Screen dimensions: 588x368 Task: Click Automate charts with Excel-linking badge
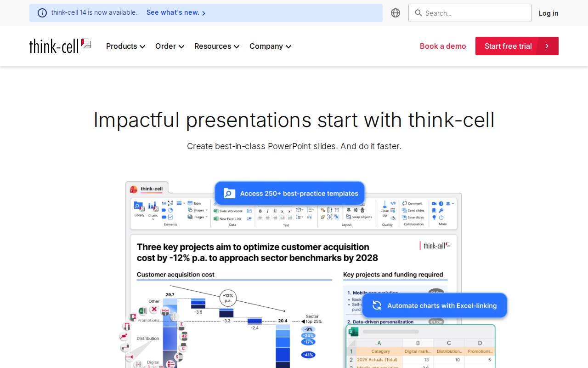435,305
